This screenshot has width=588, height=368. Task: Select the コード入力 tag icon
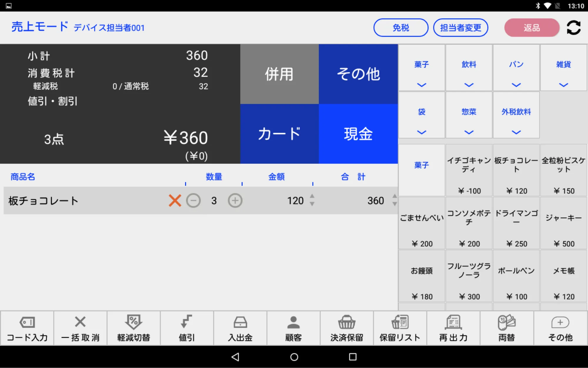(27, 322)
